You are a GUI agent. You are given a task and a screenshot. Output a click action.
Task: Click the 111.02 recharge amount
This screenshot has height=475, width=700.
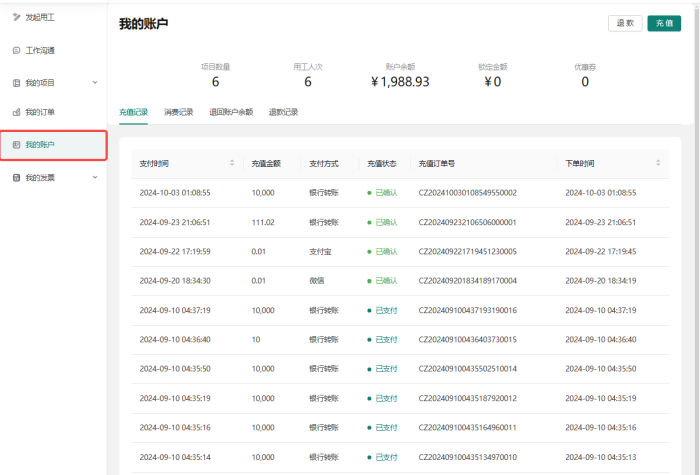pyautogui.click(x=263, y=222)
